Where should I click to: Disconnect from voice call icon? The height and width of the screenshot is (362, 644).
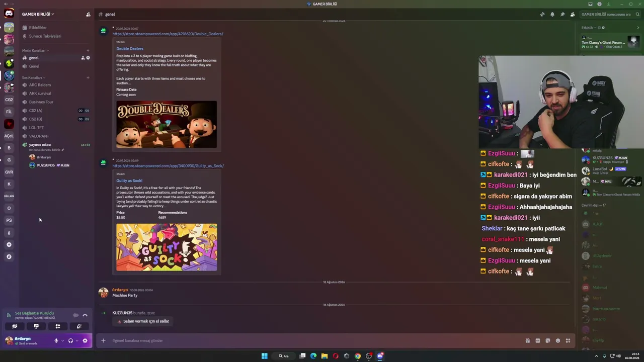pos(85,315)
